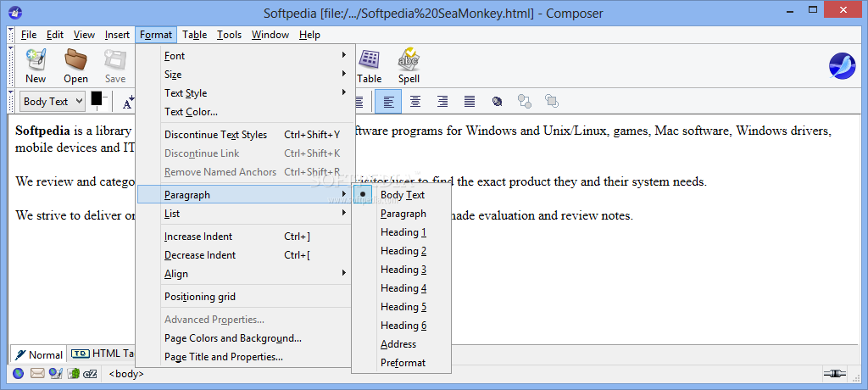Switch to the HTML Tags tab

pyautogui.click(x=102, y=354)
